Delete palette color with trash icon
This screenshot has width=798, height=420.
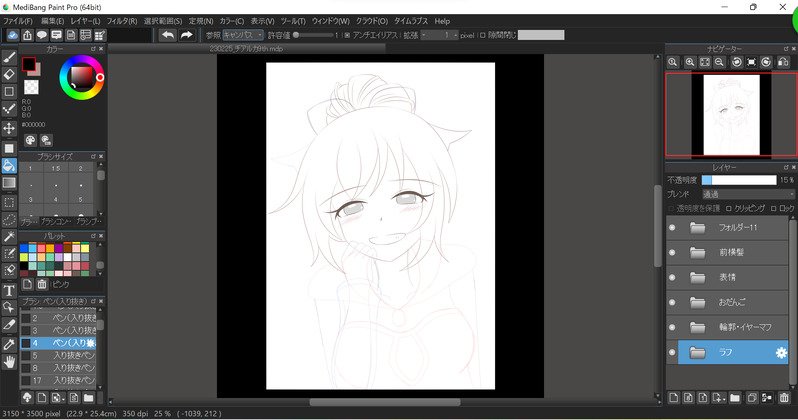42,285
